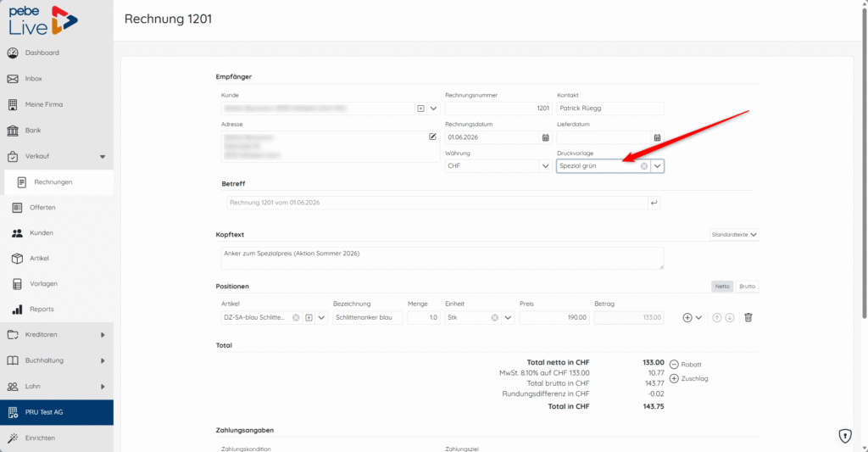Move position down with the arrow icon
This screenshot has height=452, width=868.
(730, 317)
